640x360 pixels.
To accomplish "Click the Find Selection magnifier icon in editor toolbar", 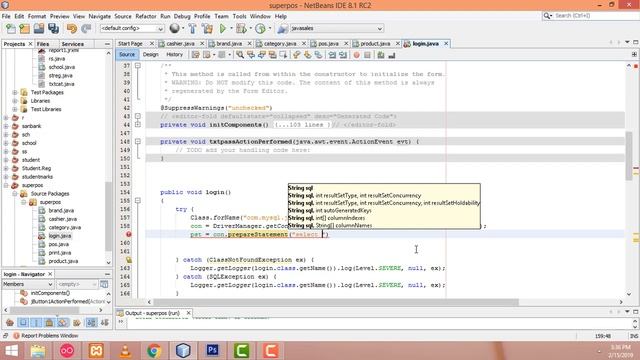I will [x=240, y=55].
